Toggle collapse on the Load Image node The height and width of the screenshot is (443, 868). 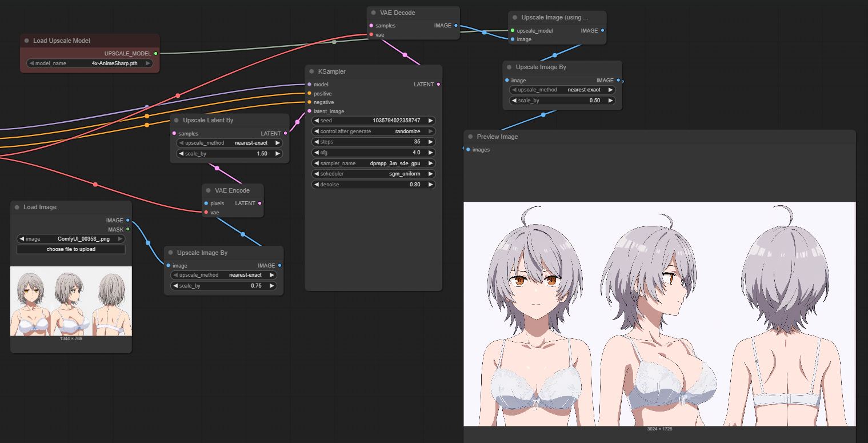coord(17,207)
